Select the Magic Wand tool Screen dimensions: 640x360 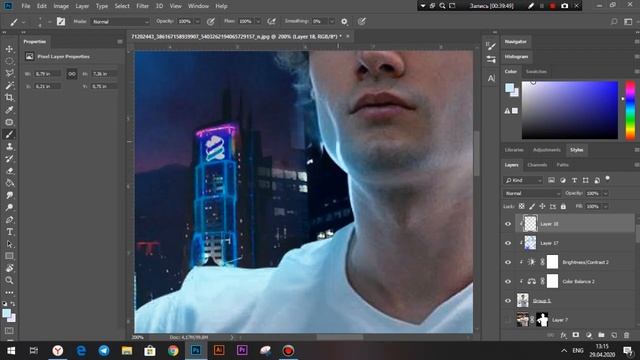click(9, 85)
